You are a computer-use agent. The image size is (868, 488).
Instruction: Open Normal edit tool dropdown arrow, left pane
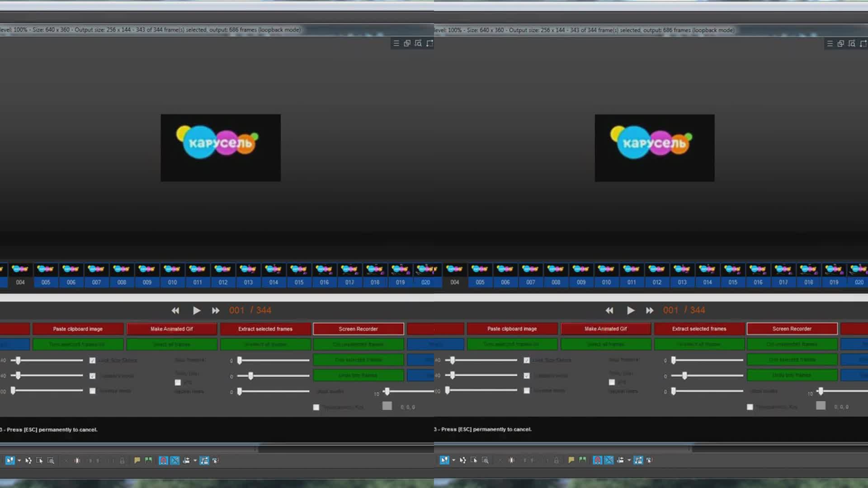pos(19,461)
